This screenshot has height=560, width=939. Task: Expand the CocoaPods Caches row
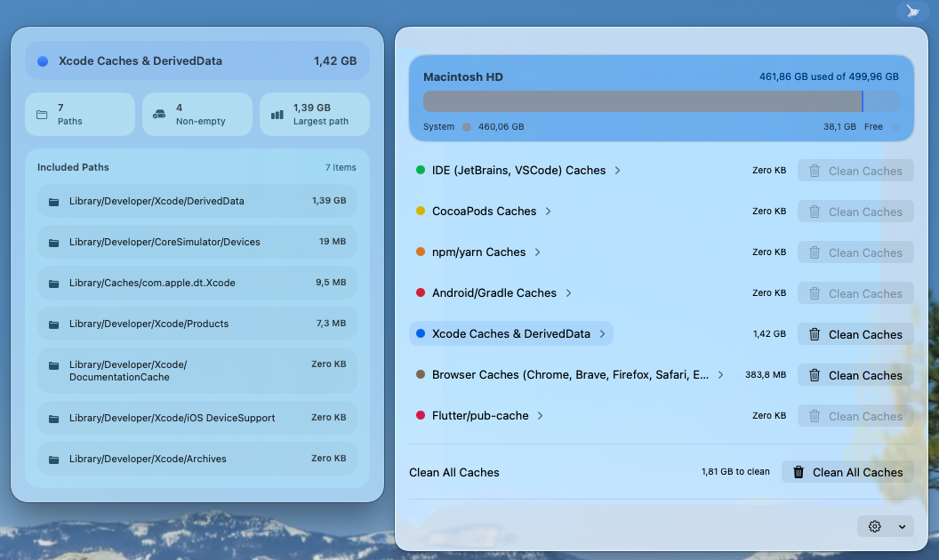(x=549, y=212)
